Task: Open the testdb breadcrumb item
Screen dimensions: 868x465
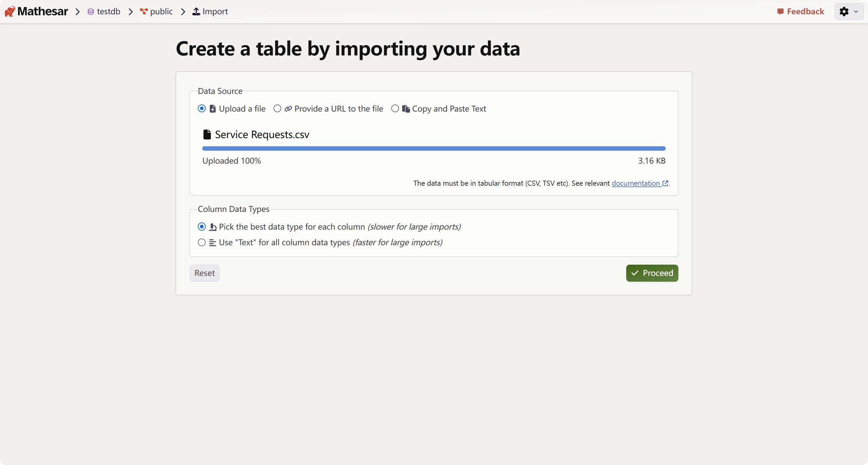Action: pos(108,12)
